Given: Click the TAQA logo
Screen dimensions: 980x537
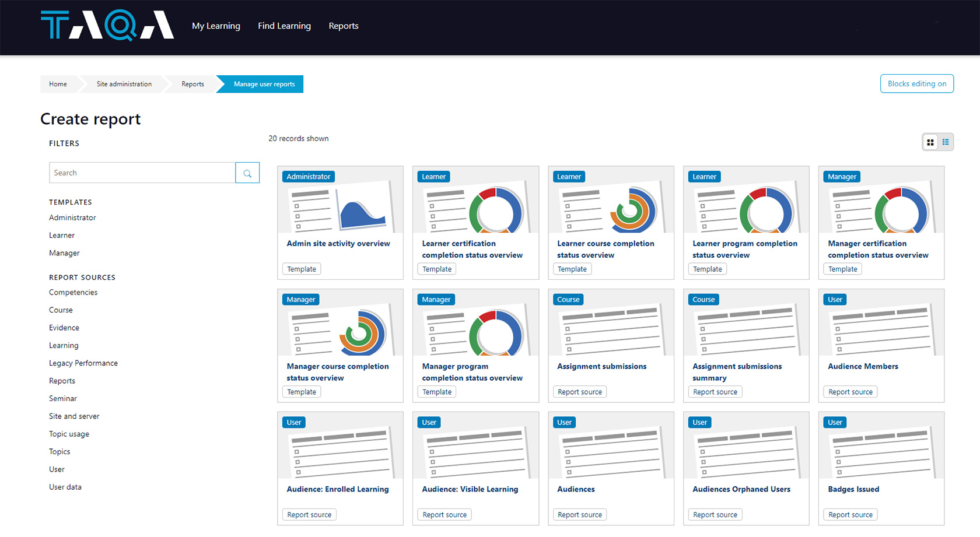Looking at the screenshot, I should click(107, 26).
